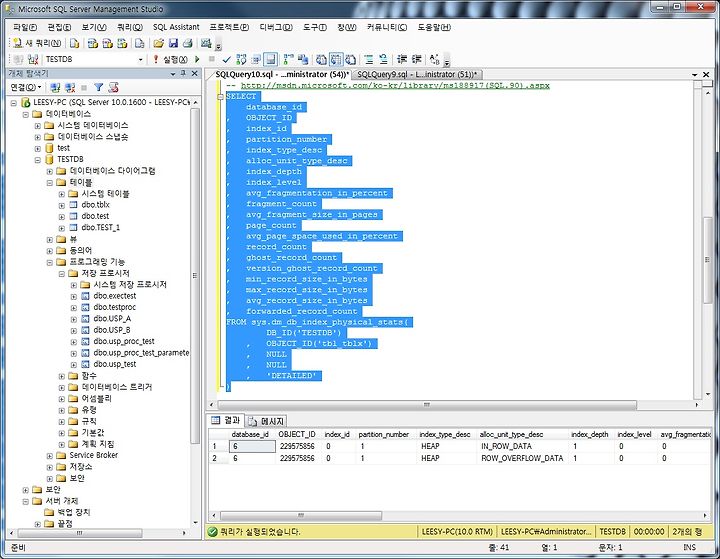Open the SQL Assistant menu
The height and width of the screenshot is (559, 720).
176,27
